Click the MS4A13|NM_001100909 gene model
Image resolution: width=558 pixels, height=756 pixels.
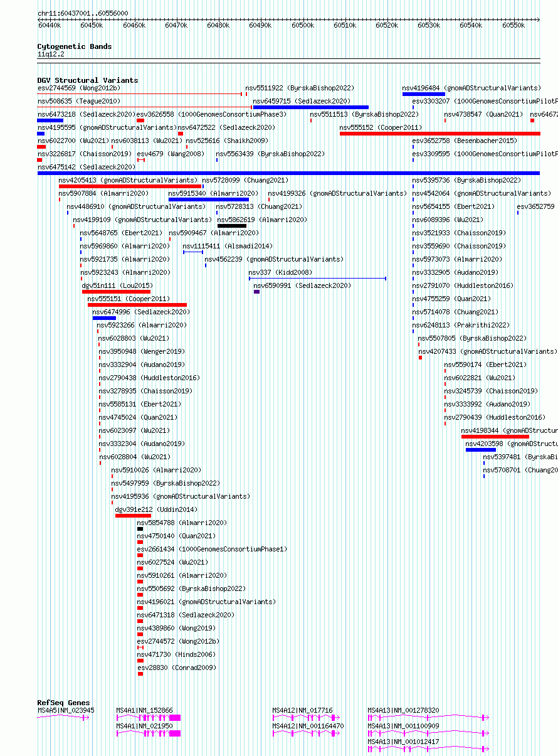[428, 733]
